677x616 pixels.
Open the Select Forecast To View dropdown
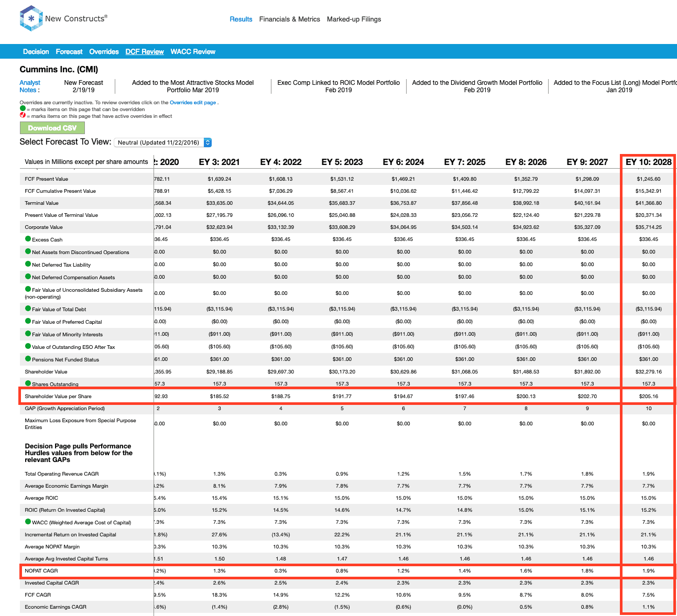162,142
